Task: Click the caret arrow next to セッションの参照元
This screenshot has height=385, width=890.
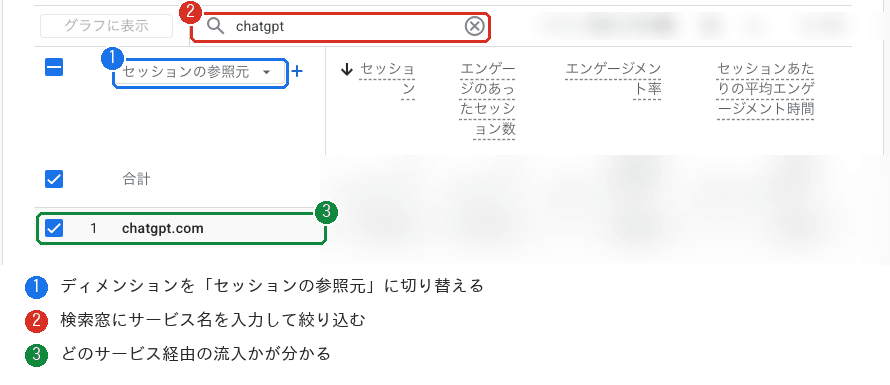Action: coord(266,73)
